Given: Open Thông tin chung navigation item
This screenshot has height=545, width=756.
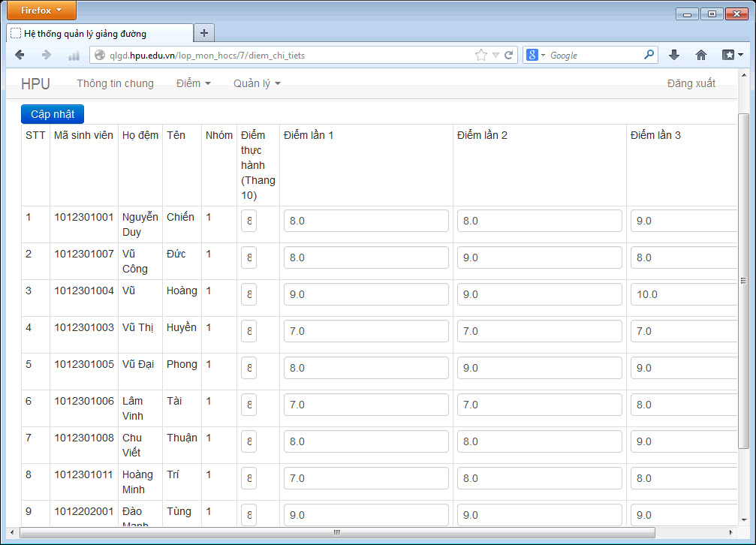Looking at the screenshot, I should point(115,83).
